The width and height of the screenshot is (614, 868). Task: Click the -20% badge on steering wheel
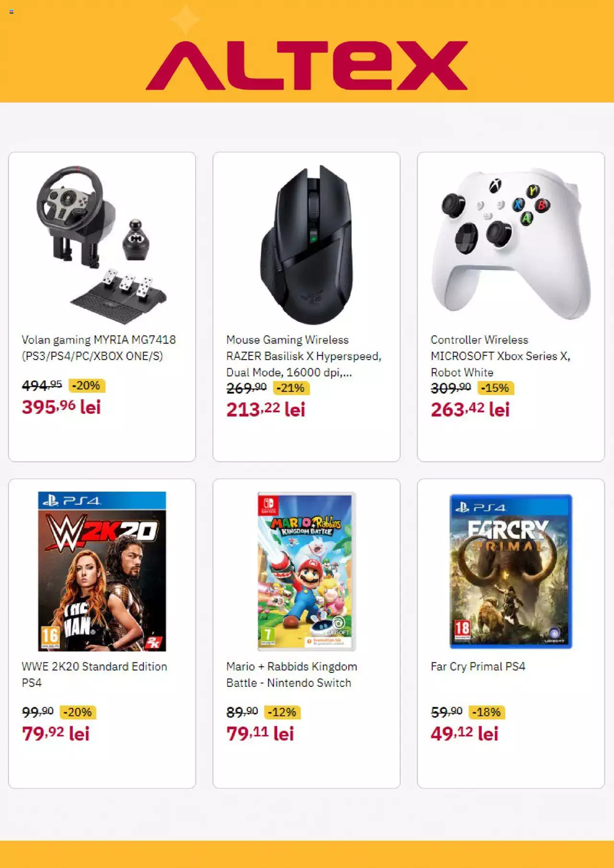pyautogui.click(x=87, y=386)
